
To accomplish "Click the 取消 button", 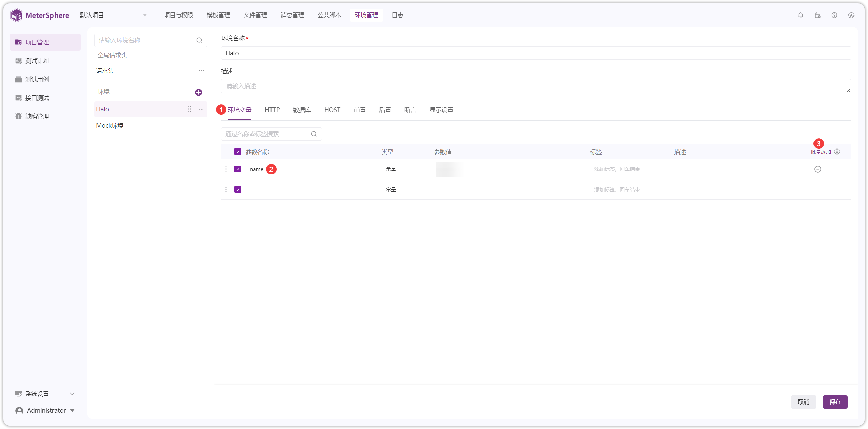I will 803,402.
